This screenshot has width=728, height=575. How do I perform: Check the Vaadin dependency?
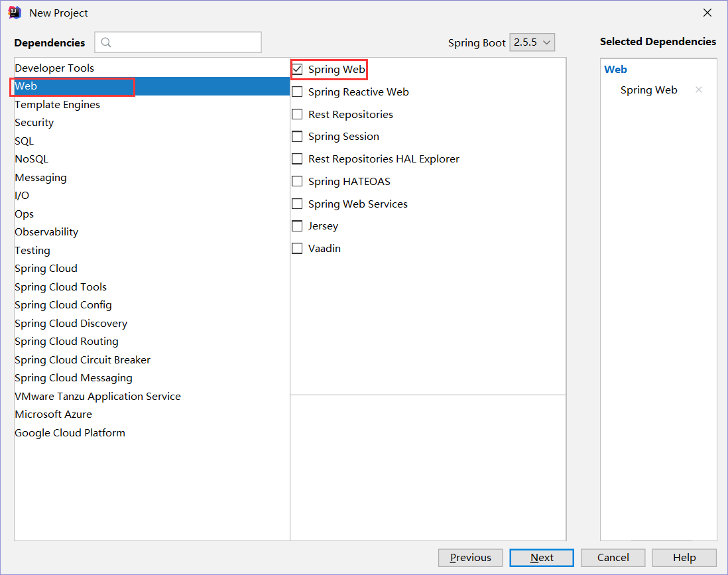[297, 248]
